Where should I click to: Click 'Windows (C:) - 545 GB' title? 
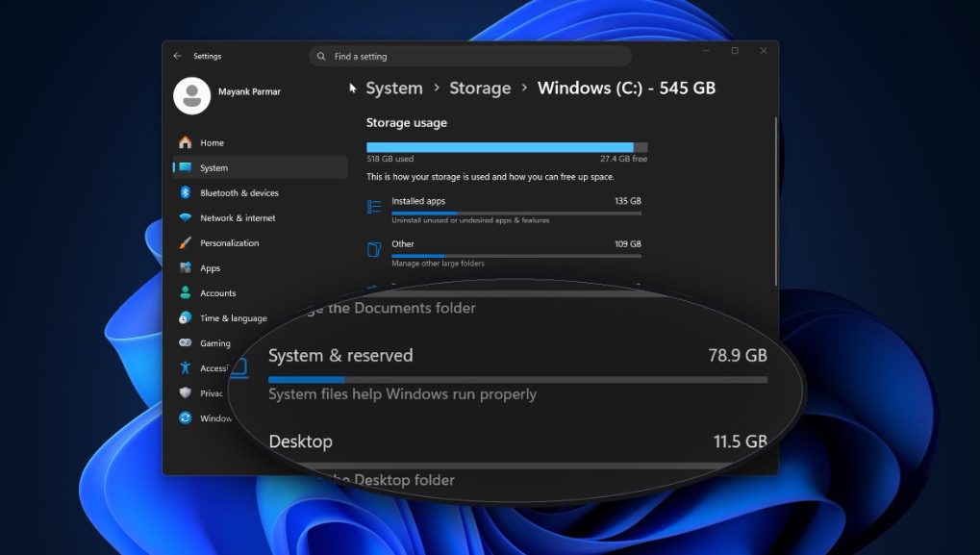(626, 88)
